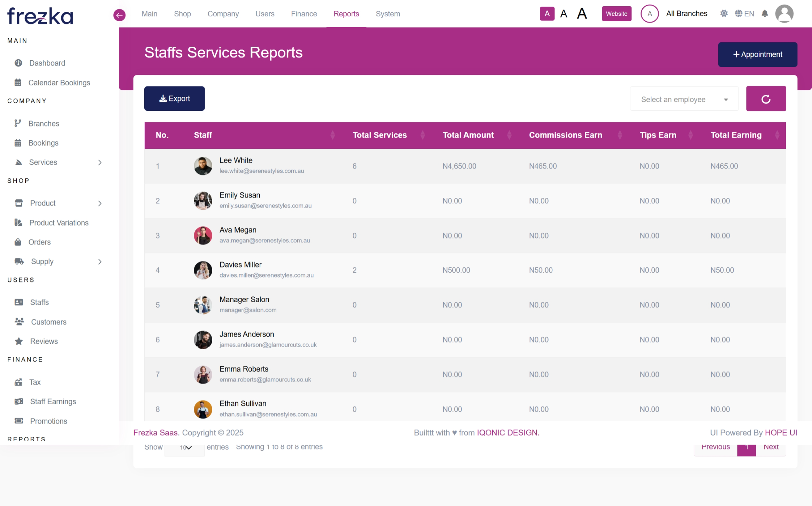Click the sidebar collapse arrow icon
Viewport: 812px width, 506px height.
click(x=119, y=15)
